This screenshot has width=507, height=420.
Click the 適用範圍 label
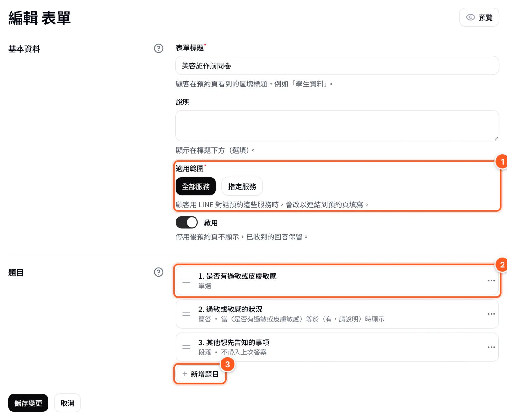click(190, 168)
